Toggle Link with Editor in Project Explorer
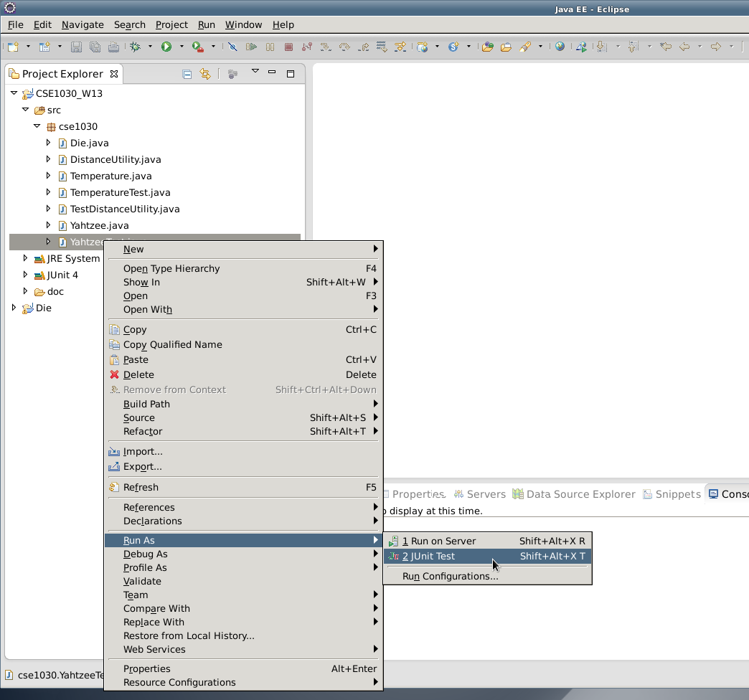 pos(205,74)
